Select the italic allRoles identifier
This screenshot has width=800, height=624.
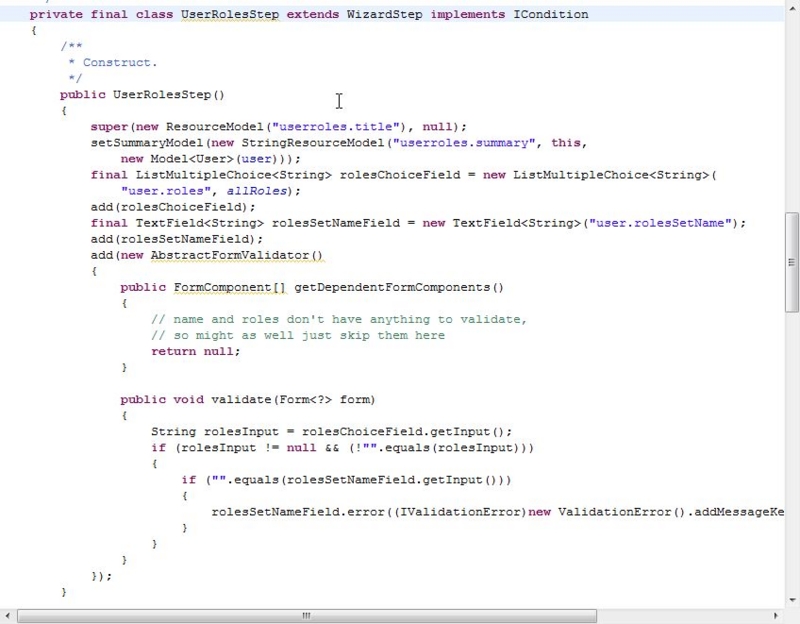(x=254, y=190)
